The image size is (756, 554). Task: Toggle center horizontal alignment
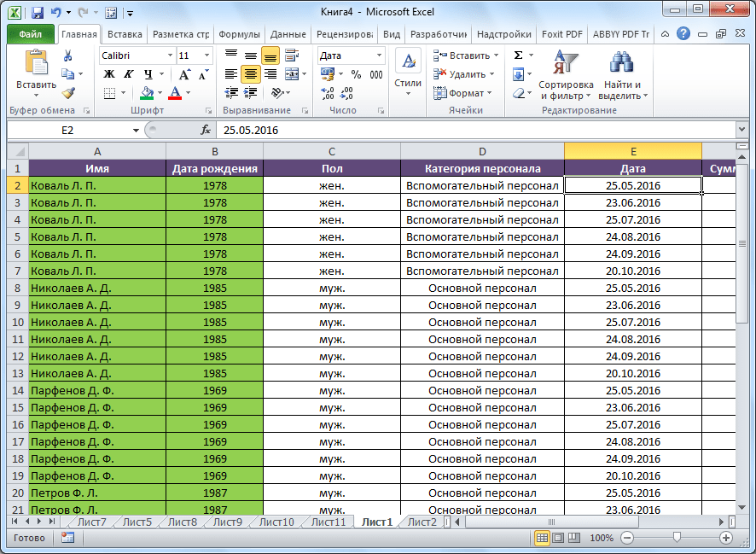pos(250,74)
